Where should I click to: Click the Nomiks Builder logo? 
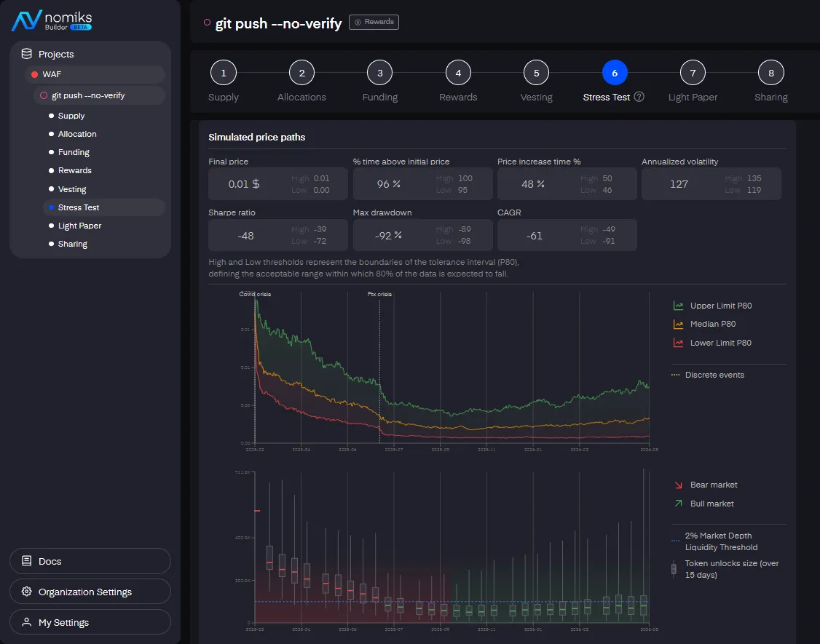(x=51, y=20)
